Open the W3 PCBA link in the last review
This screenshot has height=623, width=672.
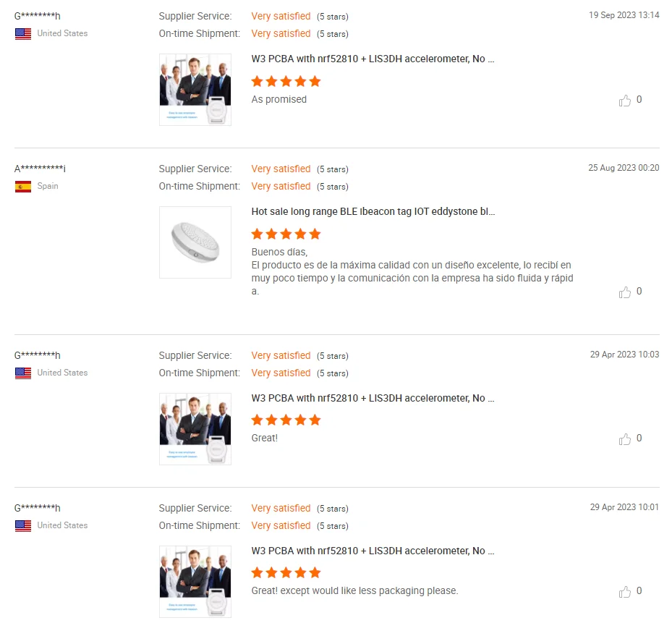coord(373,551)
